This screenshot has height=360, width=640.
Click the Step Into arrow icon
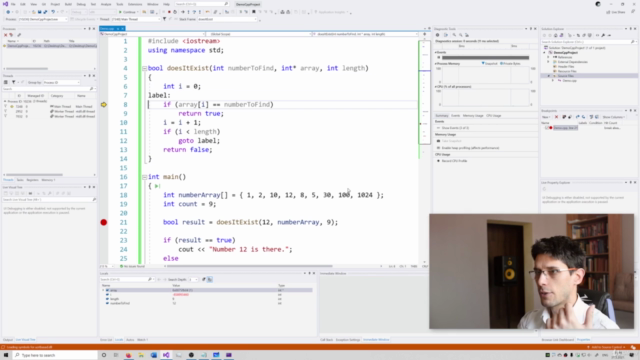click(189, 12)
